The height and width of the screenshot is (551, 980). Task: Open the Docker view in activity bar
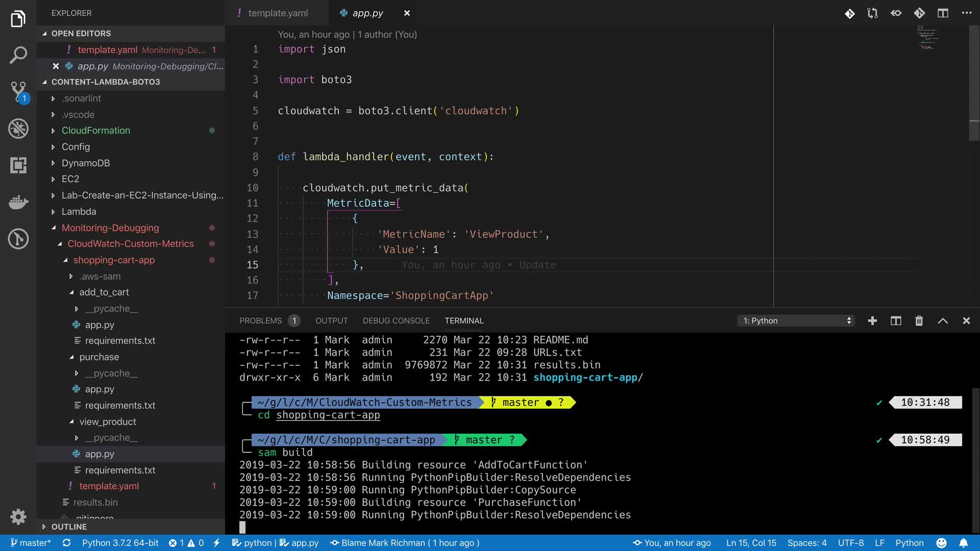18,202
